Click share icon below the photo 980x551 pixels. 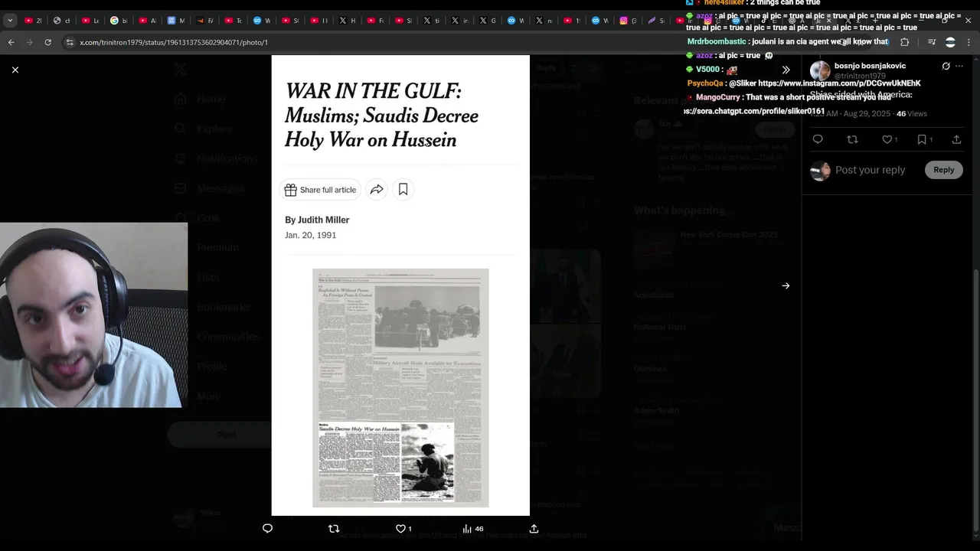534,528
